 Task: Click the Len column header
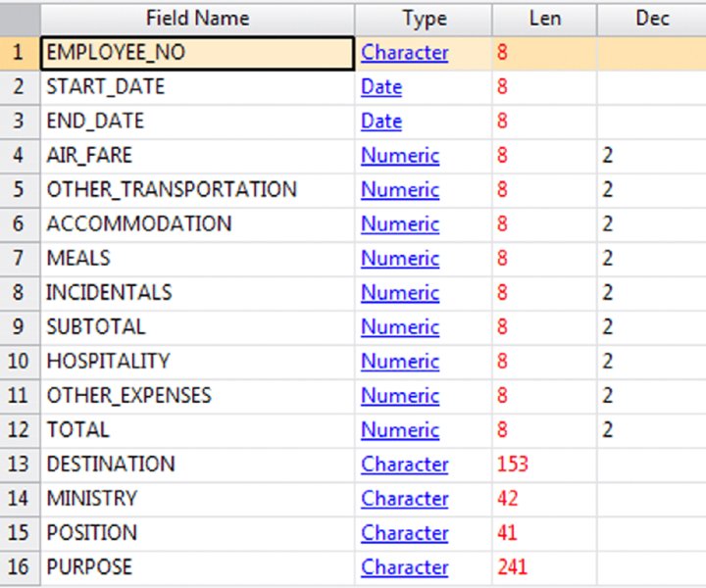click(x=544, y=19)
